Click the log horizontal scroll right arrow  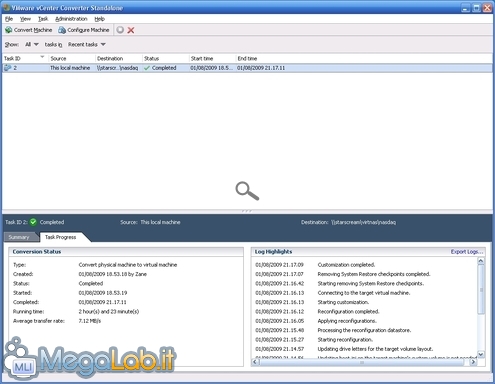pyautogui.click(x=473, y=362)
